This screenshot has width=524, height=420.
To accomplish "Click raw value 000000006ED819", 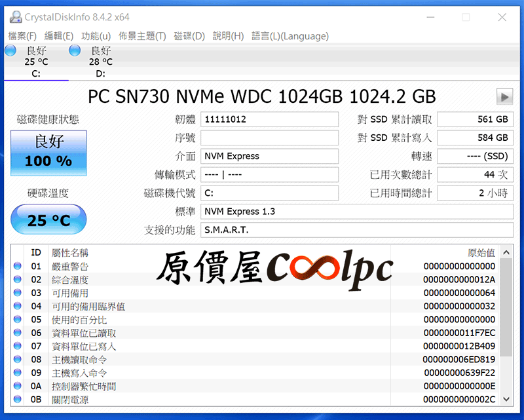I will point(459,360).
